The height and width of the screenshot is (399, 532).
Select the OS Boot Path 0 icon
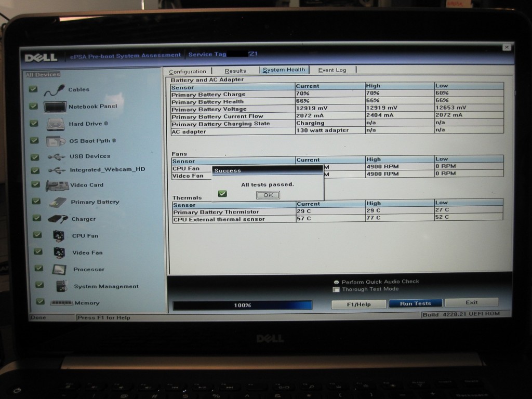pos(55,141)
